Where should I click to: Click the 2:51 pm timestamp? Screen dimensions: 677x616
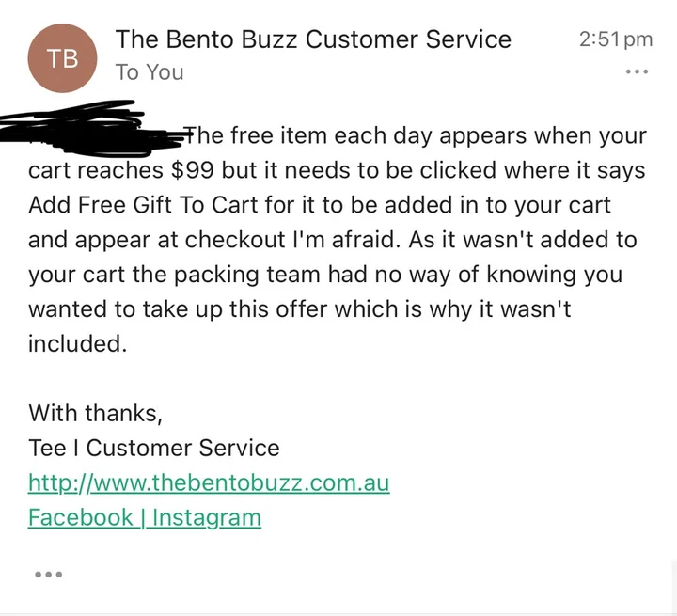click(616, 39)
